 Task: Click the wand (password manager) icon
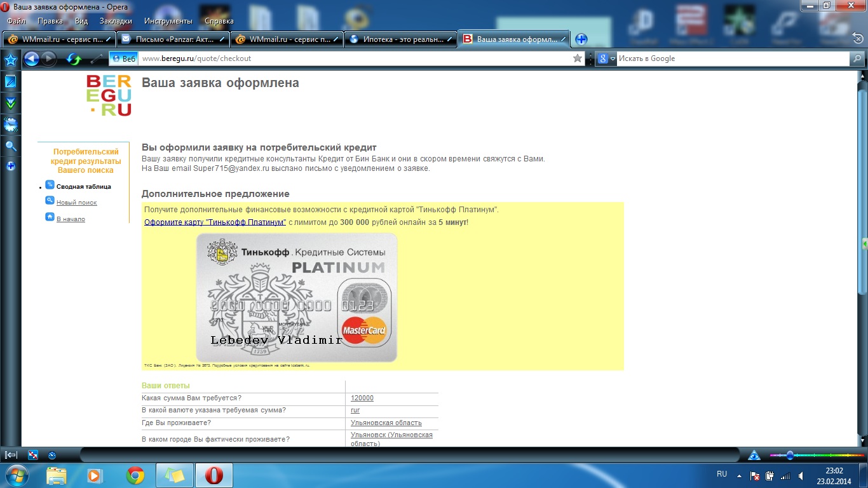click(x=97, y=59)
